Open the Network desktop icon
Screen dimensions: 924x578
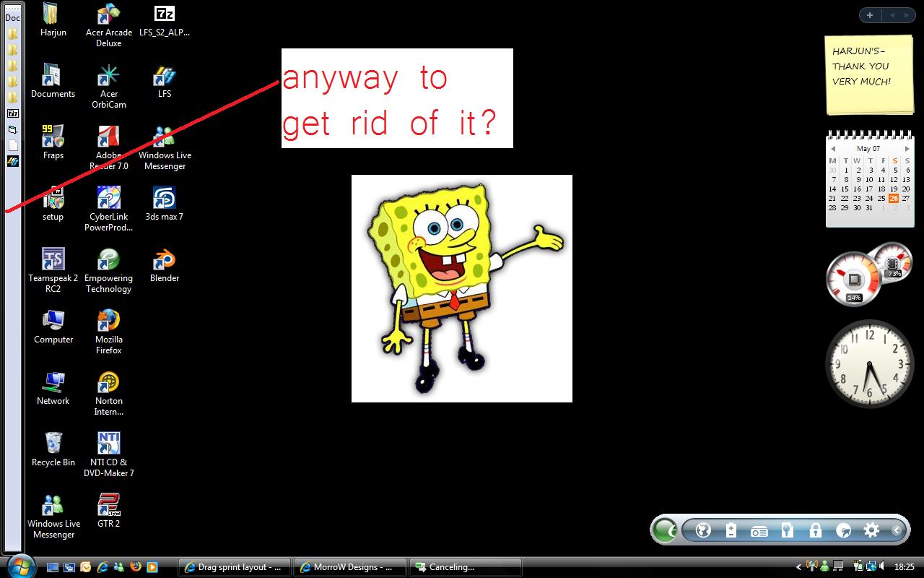[x=53, y=388]
